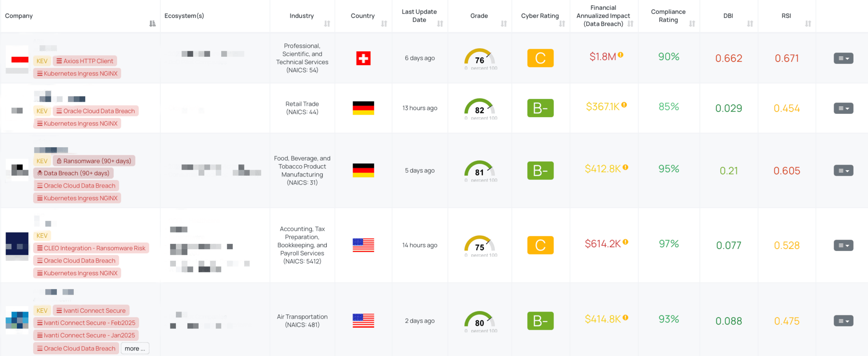Sort by Compliance Rating column
The image size is (868, 356).
[x=692, y=24]
